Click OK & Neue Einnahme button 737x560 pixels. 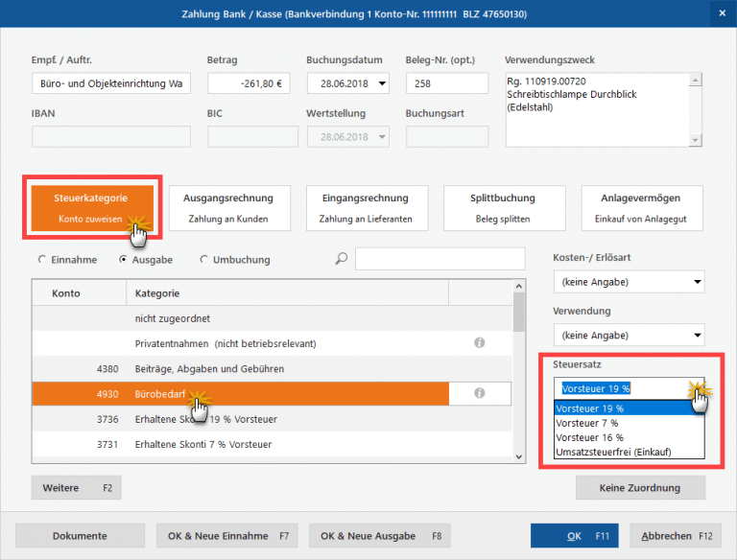(x=227, y=536)
